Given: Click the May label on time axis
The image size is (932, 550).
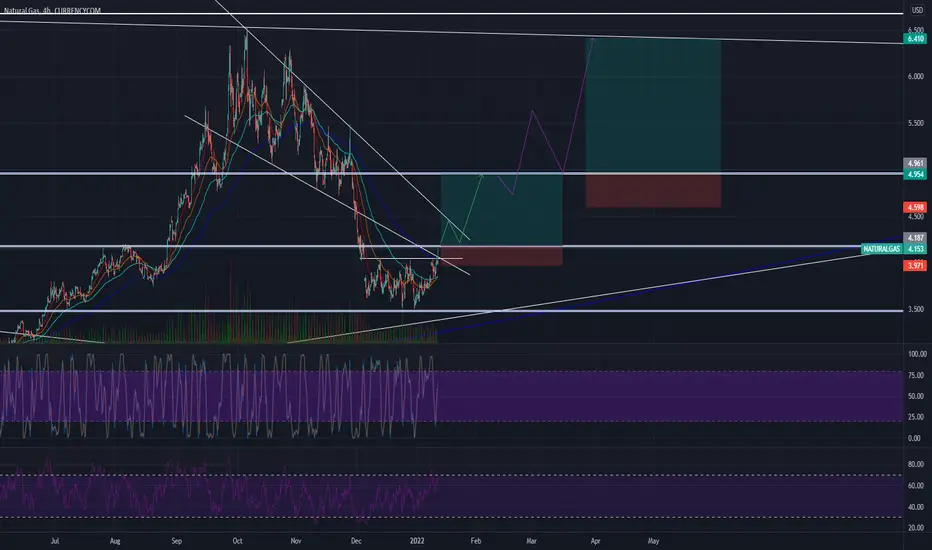Looking at the screenshot, I should point(653,541).
